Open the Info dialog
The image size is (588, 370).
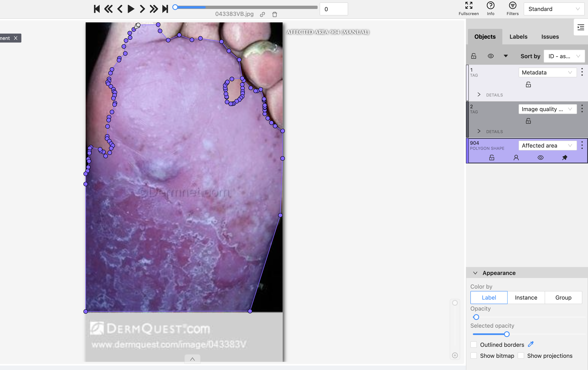490,9
